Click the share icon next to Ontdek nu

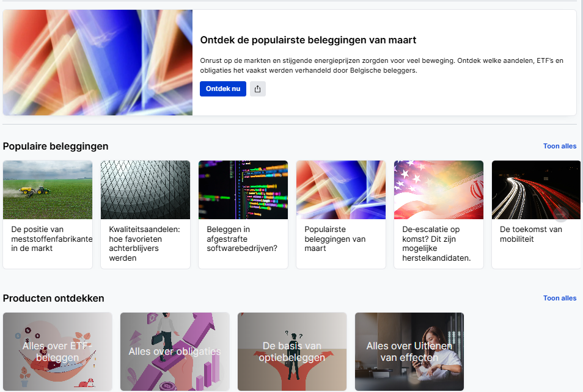click(258, 89)
